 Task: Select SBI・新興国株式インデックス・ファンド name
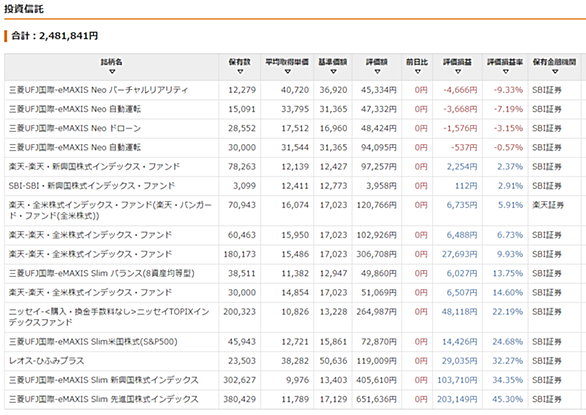pyautogui.click(x=92, y=186)
